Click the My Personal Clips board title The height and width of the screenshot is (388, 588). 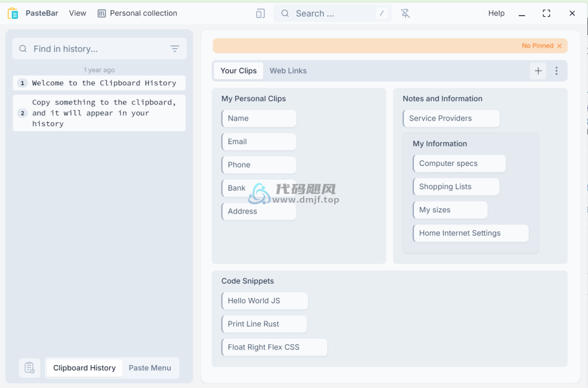coord(253,99)
